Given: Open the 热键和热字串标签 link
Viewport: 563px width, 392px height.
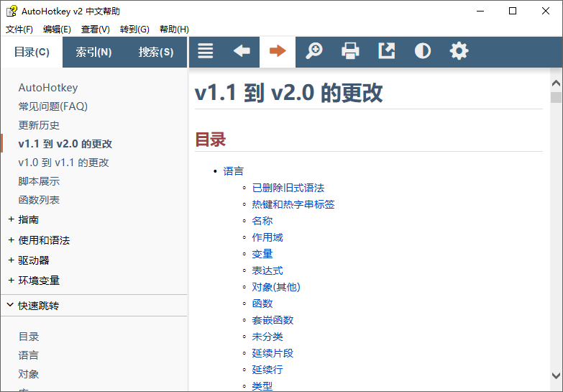Looking at the screenshot, I should click(293, 204).
